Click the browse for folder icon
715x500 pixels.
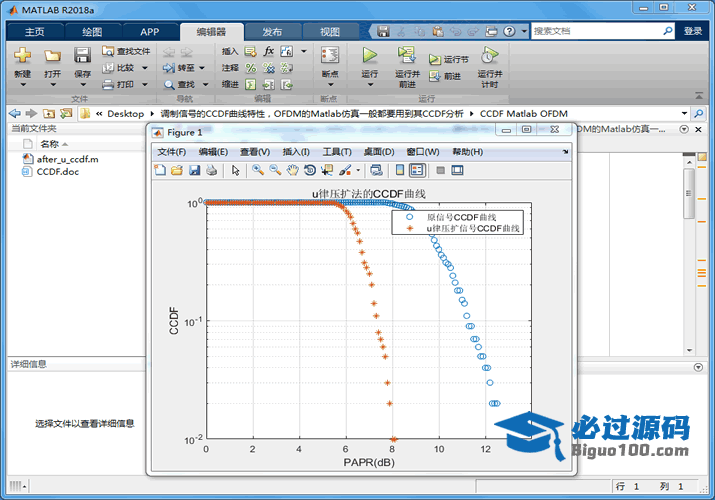coord(66,113)
